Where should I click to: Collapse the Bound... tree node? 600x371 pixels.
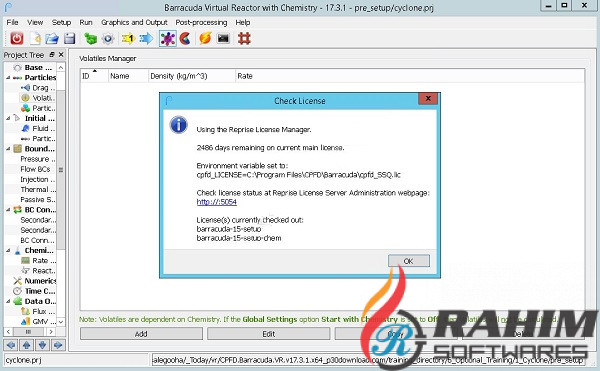pyautogui.click(x=8, y=149)
